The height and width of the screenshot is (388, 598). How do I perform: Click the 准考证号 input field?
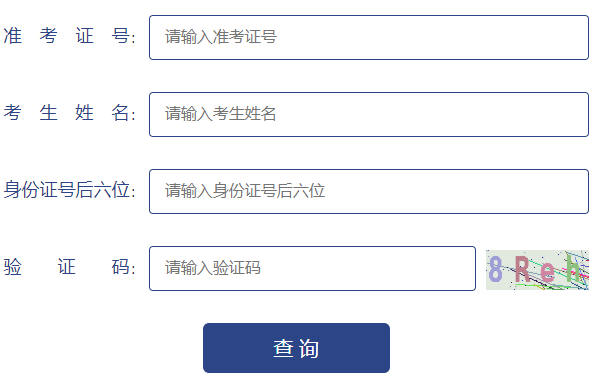pyautogui.click(x=369, y=37)
